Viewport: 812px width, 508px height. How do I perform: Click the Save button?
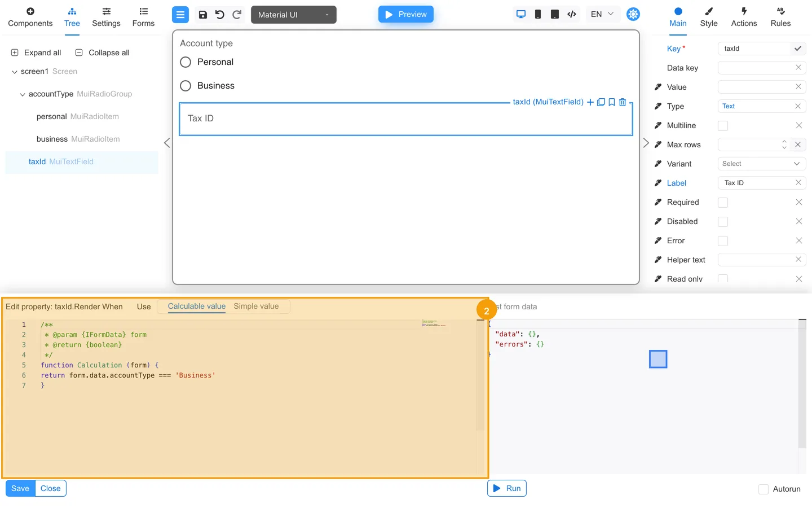click(20, 488)
